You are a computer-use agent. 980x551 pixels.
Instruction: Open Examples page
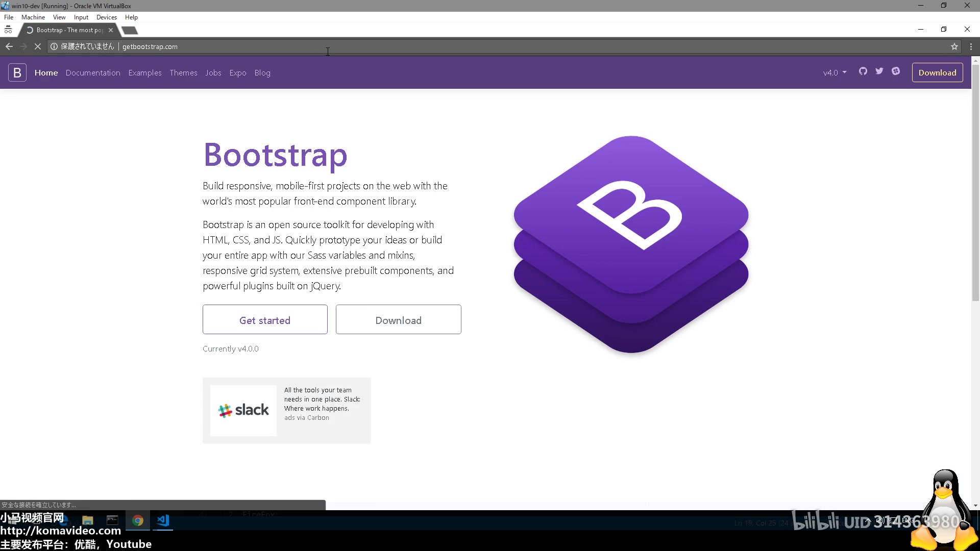pyautogui.click(x=145, y=72)
